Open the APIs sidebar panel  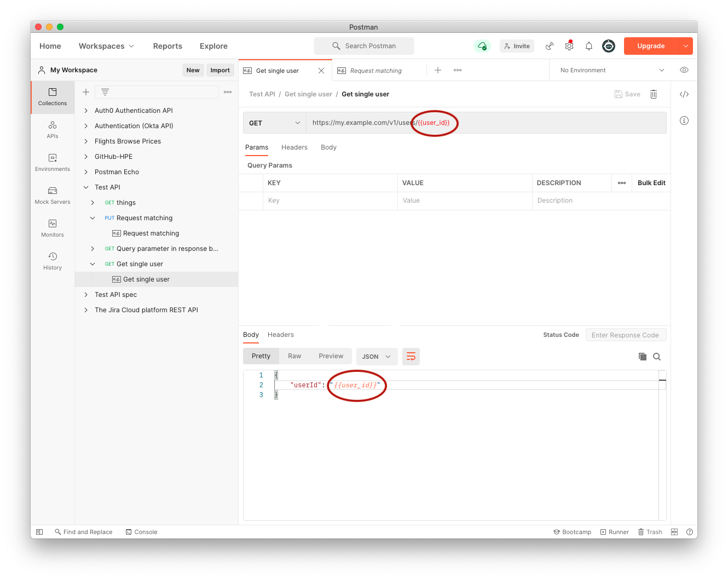coord(53,130)
